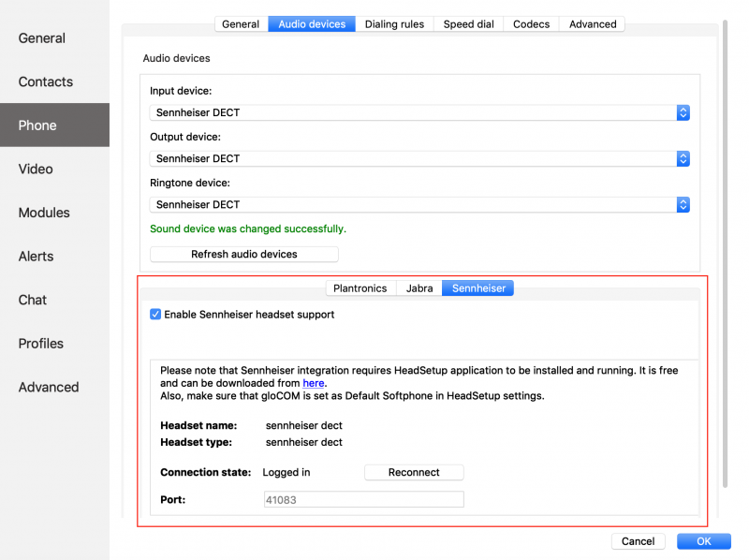Open the Profiles section in sidebar
This screenshot has width=749, height=560.
click(54, 344)
